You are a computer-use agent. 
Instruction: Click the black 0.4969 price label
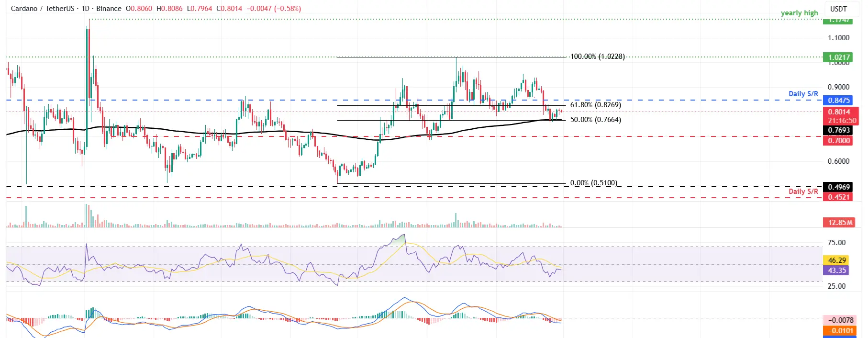click(x=838, y=187)
